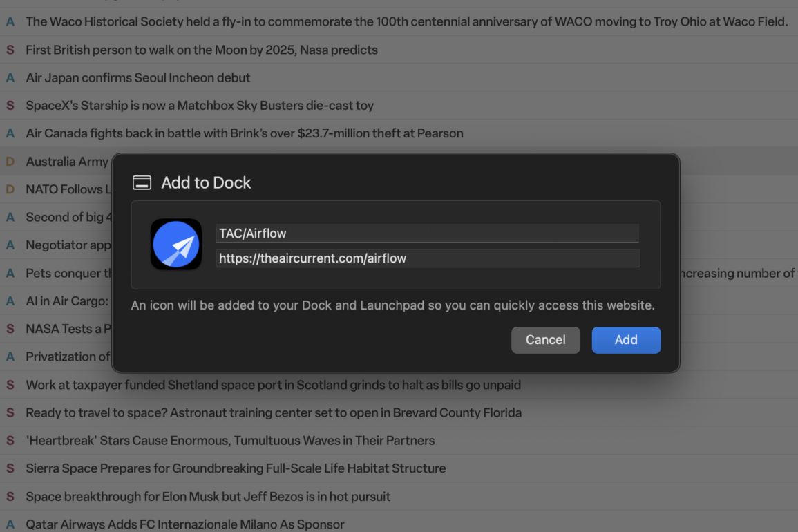The width and height of the screenshot is (798, 532).
Task: Click the S icon beside SpaceX Starship headline
Action: (x=10, y=106)
